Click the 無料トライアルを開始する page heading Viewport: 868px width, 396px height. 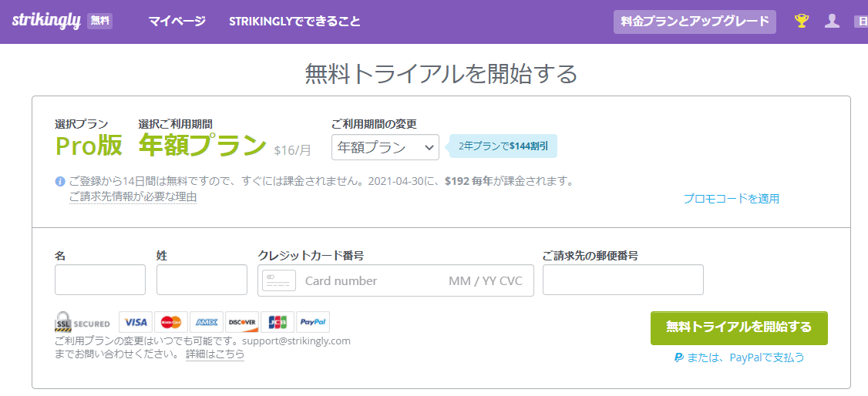[x=441, y=74]
